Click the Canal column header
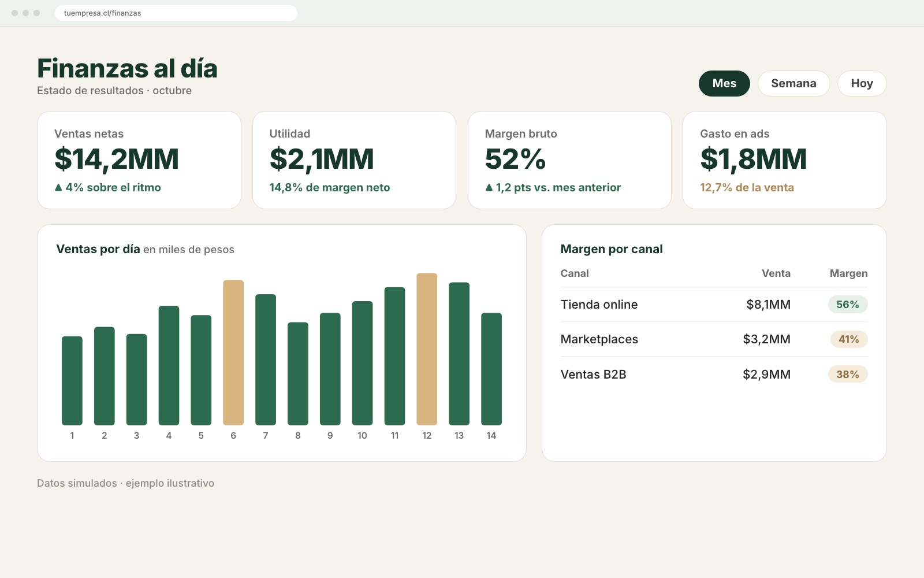This screenshot has width=924, height=578. [575, 273]
